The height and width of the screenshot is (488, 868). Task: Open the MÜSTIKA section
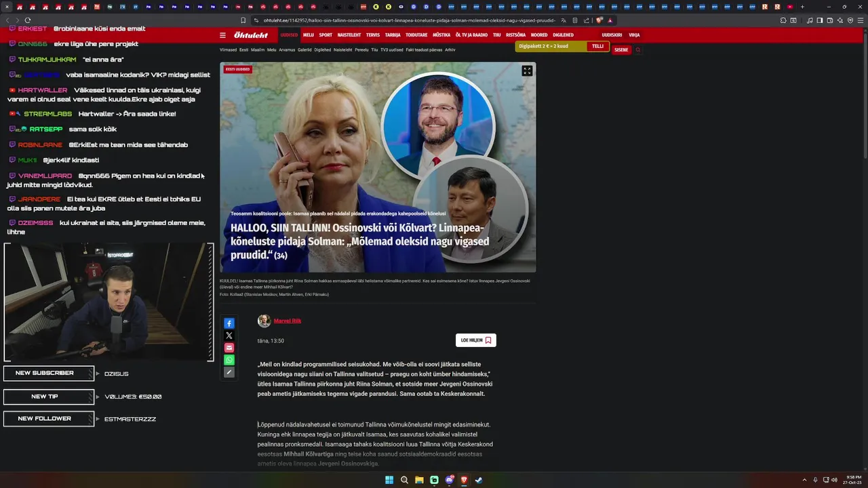tap(441, 35)
